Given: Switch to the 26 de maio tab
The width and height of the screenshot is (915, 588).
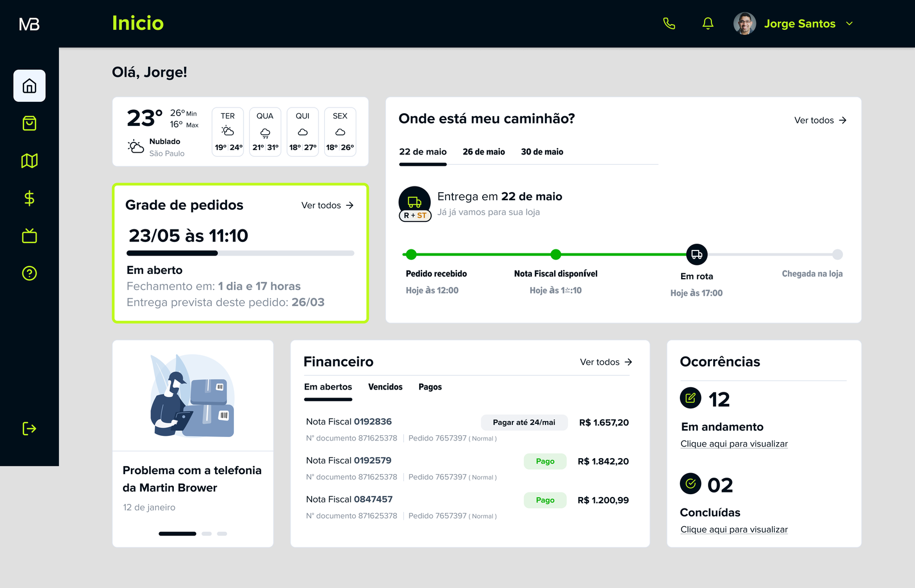Looking at the screenshot, I should 484,152.
